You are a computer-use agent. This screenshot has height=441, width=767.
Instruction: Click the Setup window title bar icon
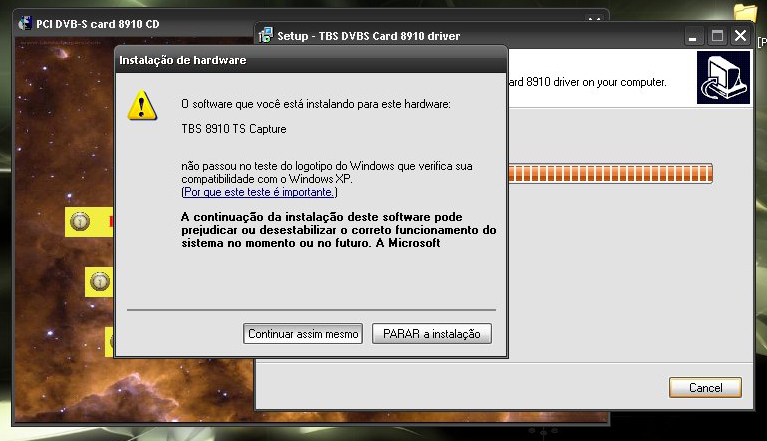[265, 35]
